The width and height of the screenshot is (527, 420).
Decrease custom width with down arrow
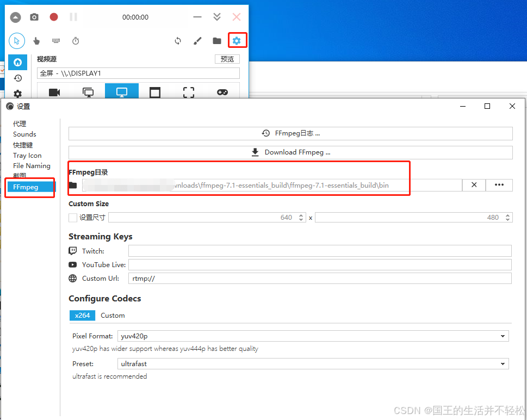click(301, 220)
